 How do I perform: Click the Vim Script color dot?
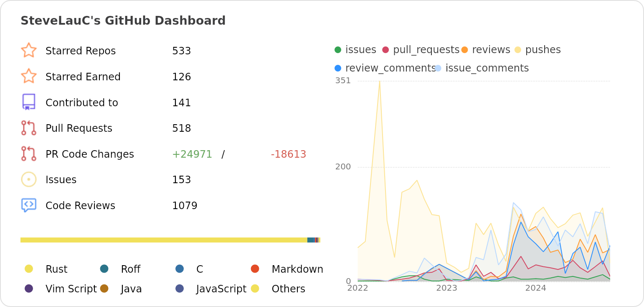[x=29, y=288]
